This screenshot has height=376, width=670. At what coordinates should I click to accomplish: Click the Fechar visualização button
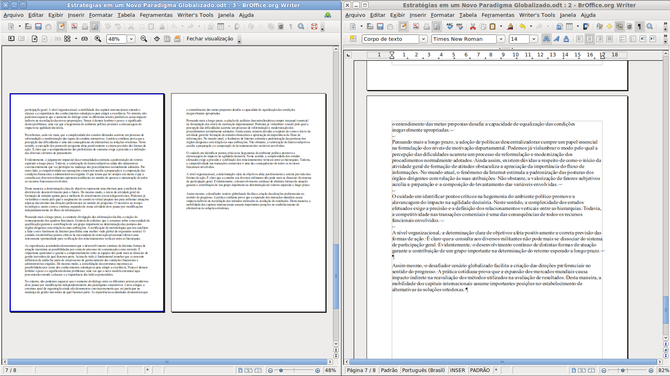point(210,38)
